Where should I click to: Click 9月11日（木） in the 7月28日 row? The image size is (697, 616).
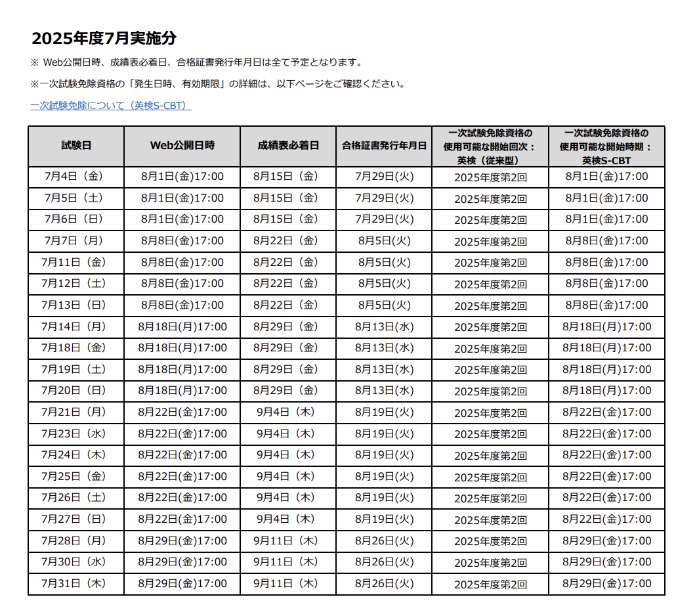pos(288,541)
